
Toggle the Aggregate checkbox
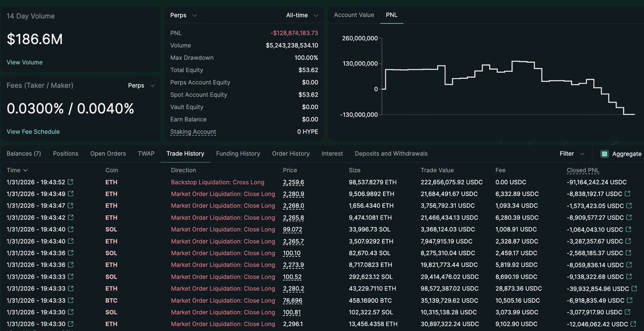coord(605,154)
